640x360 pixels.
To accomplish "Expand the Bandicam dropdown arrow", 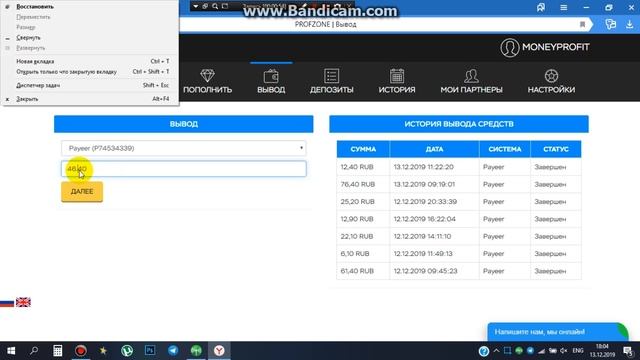I will tap(196, 6).
